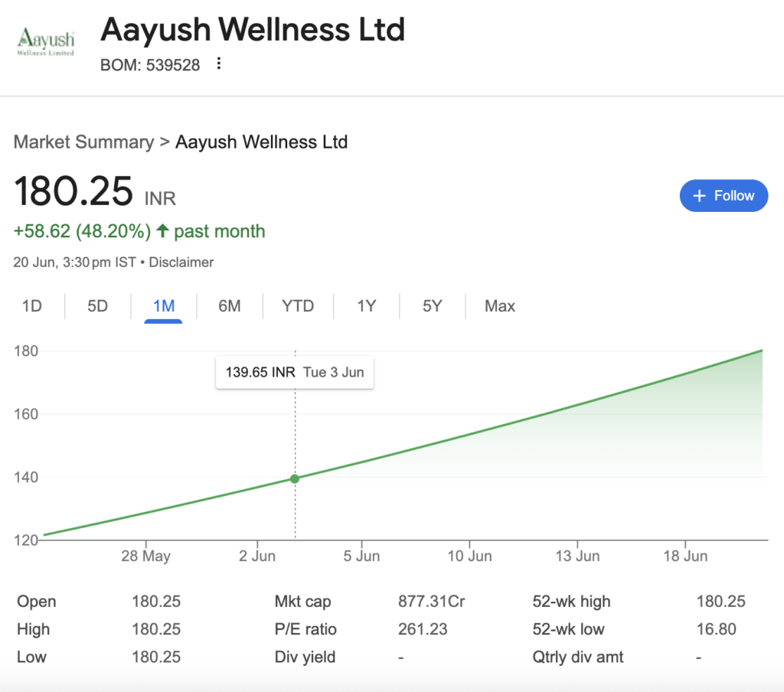Click the 2 Jun axis label

[x=257, y=556]
